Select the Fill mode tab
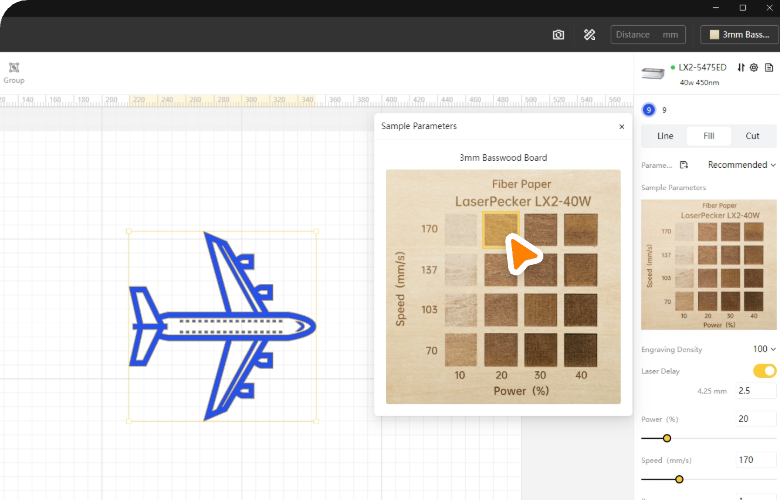The image size is (780, 500). [709, 136]
